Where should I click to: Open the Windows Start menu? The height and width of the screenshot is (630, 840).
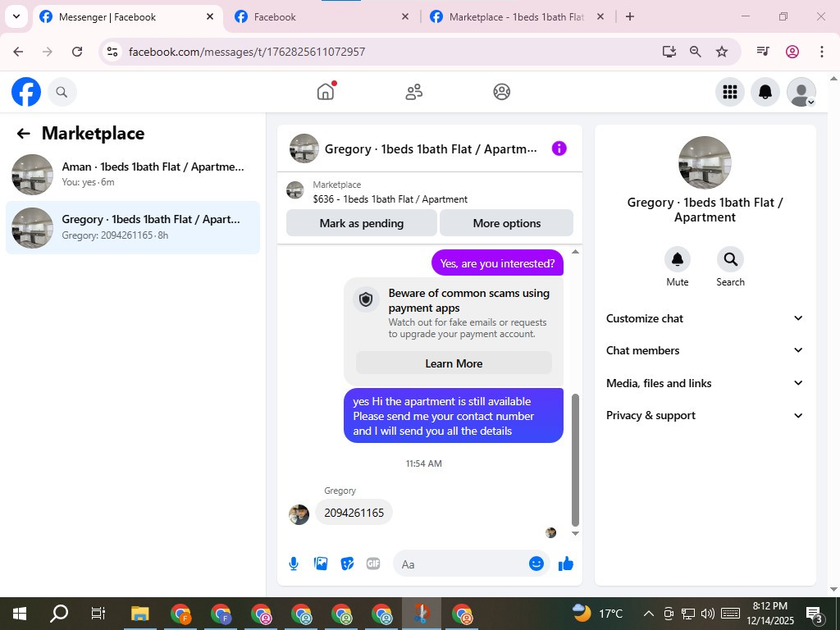20,614
